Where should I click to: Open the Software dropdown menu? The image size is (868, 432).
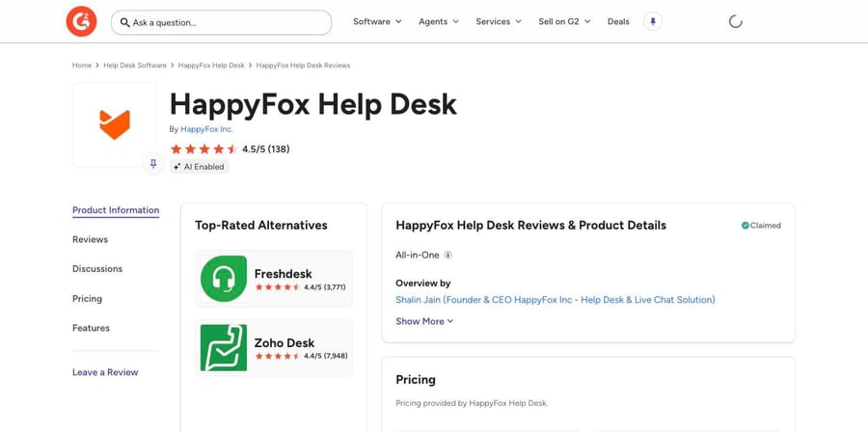[377, 21]
